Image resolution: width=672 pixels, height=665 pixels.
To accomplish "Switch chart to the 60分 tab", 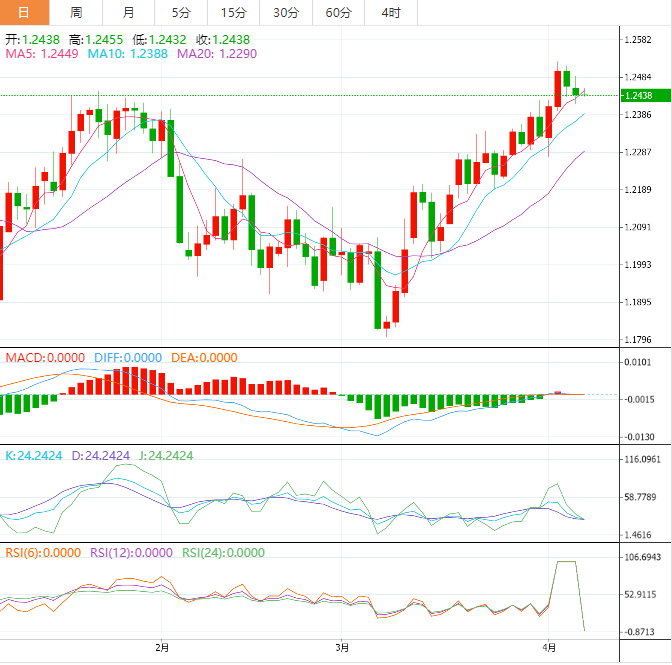I will (338, 12).
